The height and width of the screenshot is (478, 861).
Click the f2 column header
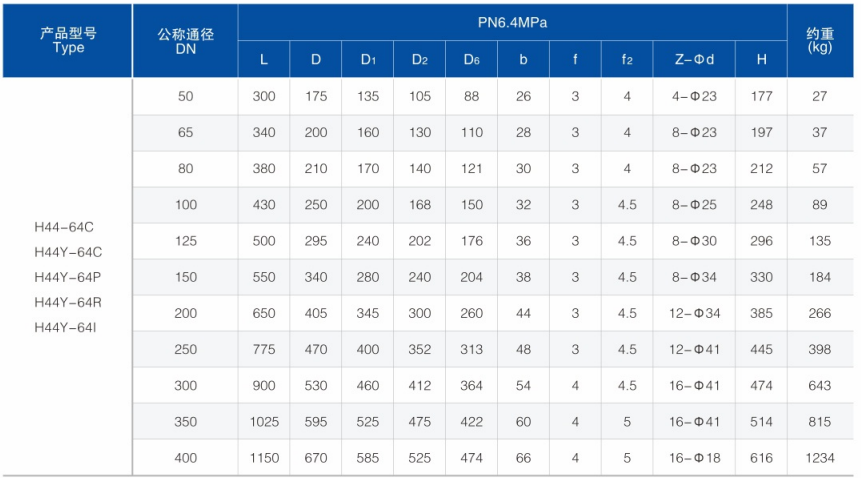[x=627, y=59]
